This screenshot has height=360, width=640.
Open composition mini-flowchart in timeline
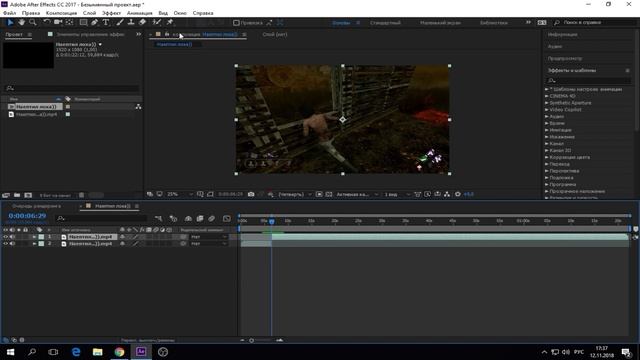pos(158,219)
